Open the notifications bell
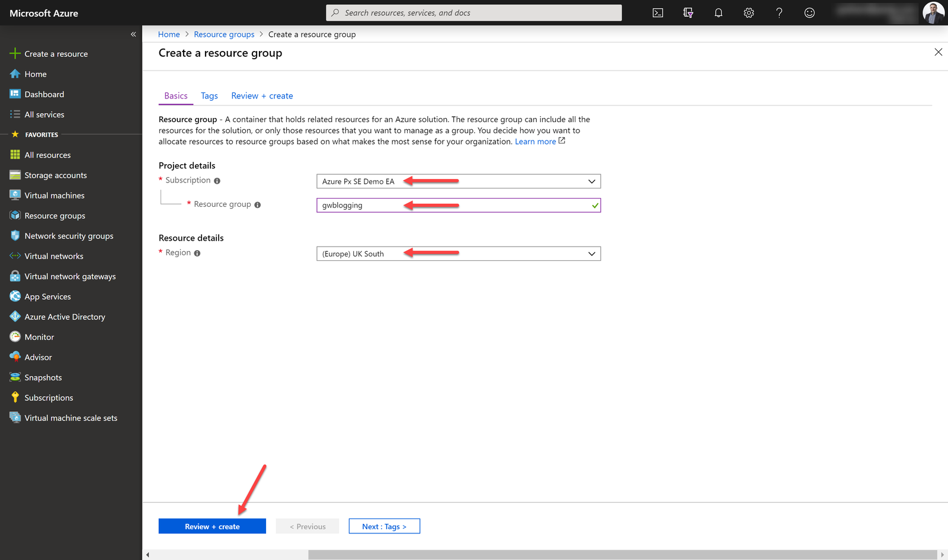Screen dimensions: 948x560 tap(718, 12)
